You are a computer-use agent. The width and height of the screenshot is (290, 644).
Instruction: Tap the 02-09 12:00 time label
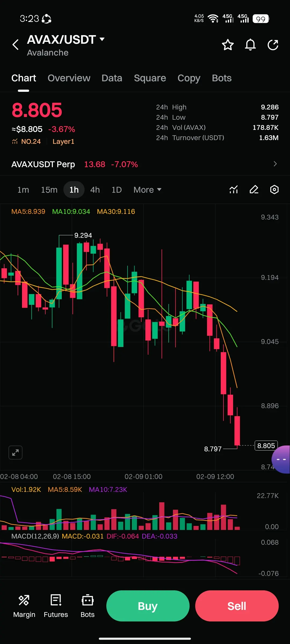click(215, 477)
